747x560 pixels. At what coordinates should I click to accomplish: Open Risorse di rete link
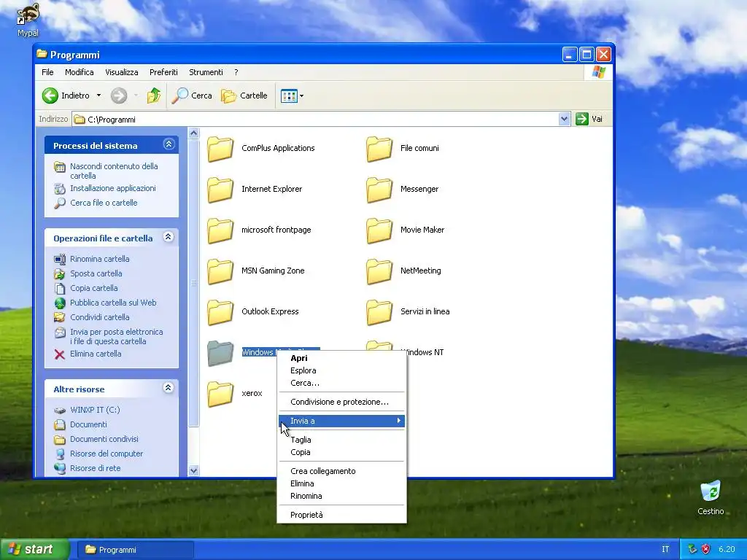(x=95, y=468)
